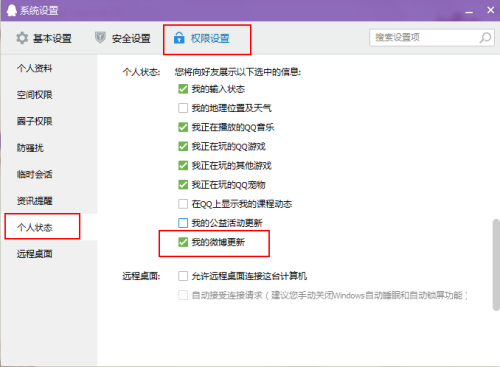Switch to the 安全设置 tab

[x=123, y=38]
